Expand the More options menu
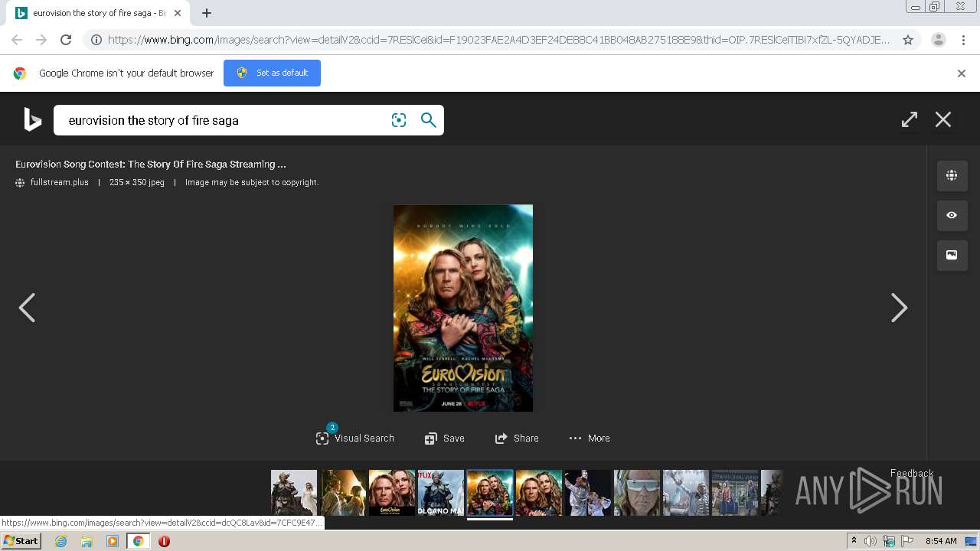Viewport: 980px width, 551px height. click(590, 438)
